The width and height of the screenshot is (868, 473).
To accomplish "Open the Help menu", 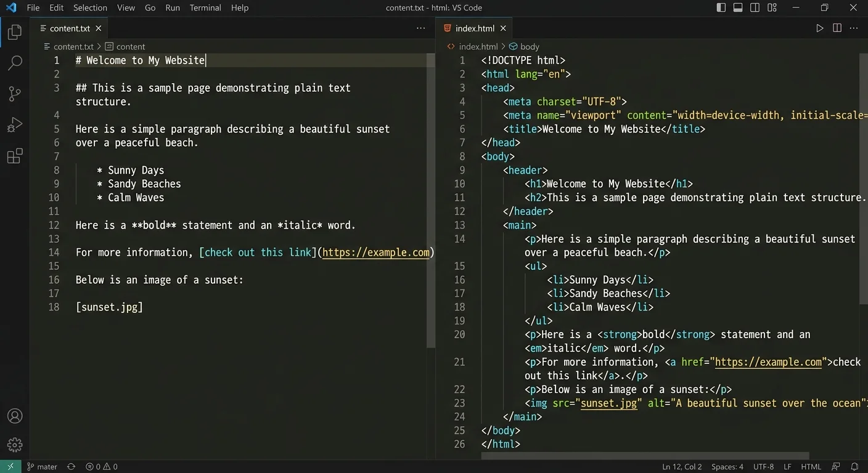I will pyautogui.click(x=240, y=8).
